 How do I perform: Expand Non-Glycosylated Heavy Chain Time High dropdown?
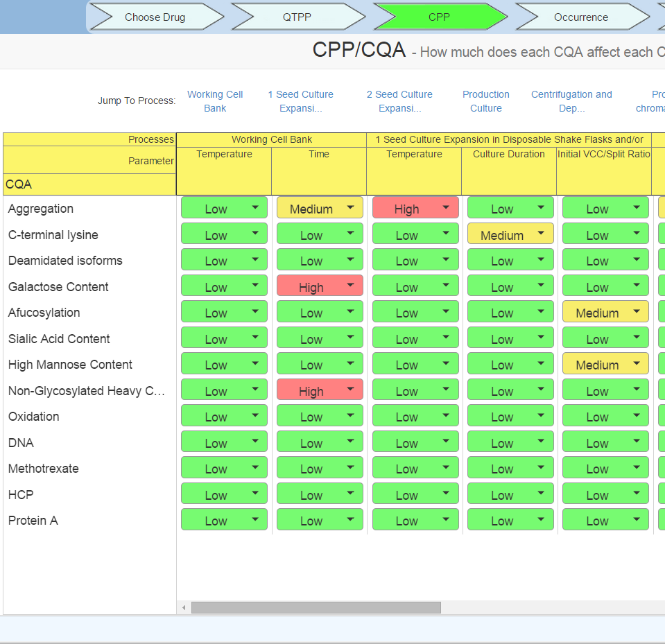click(320, 390)
